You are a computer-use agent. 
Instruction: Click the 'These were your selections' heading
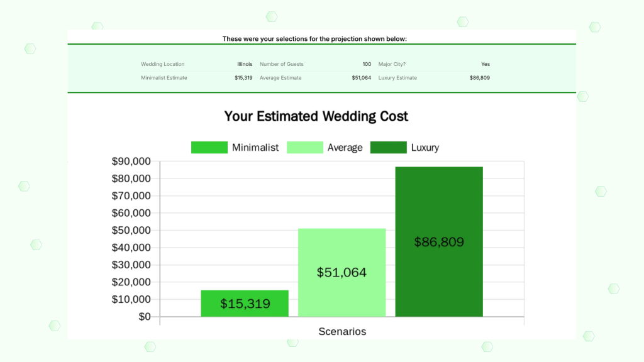click(314, 39)
